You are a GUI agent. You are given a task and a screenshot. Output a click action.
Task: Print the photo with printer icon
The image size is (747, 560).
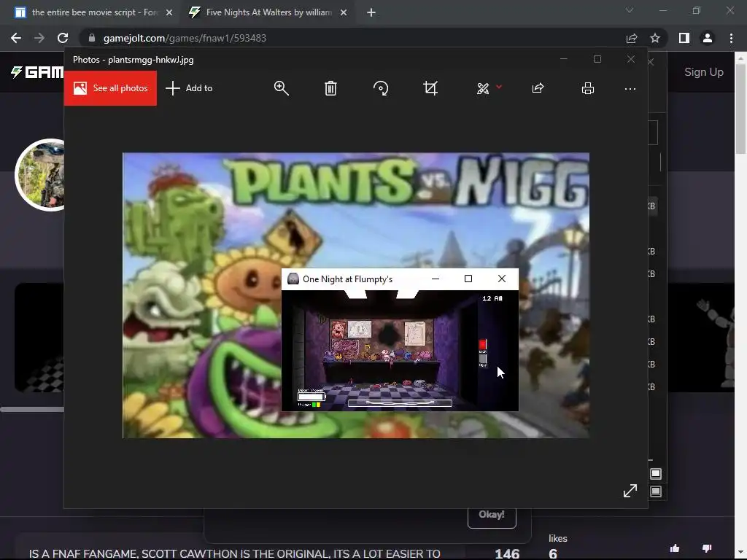588,88
